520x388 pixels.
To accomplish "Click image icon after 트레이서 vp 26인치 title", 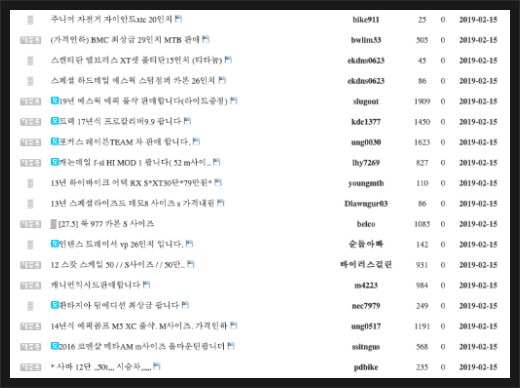I will 189,243.
